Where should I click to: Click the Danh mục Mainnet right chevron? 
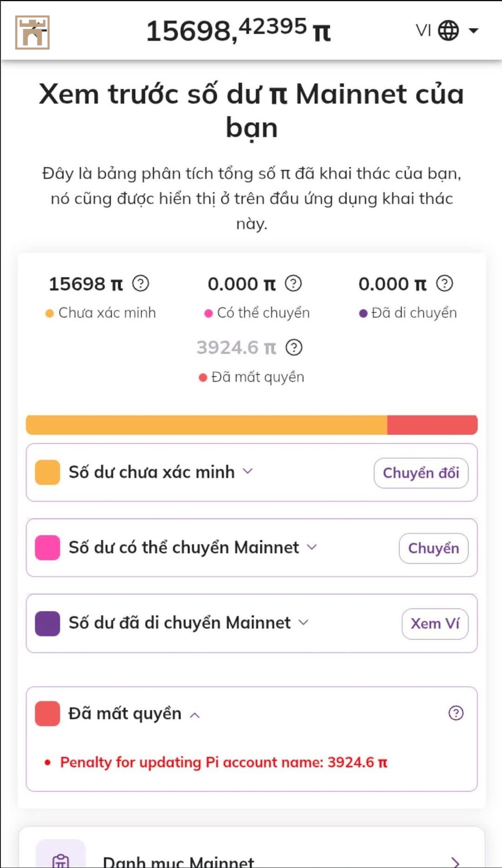(456, 862)
